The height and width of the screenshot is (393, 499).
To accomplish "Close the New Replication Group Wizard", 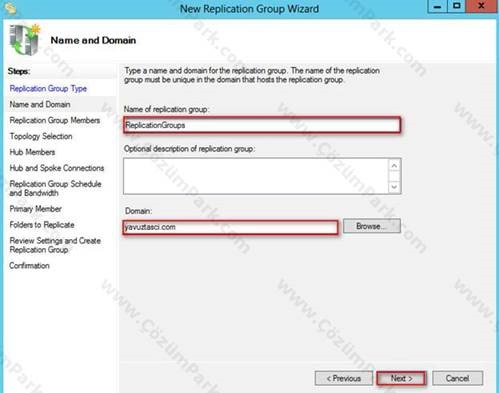I will (x=481, y=6).
